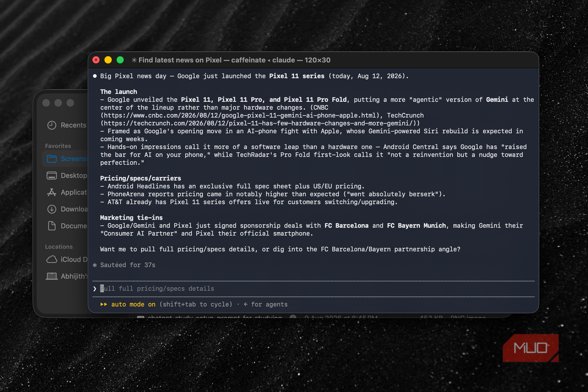Screen dimensions: 588x392
Task: Click the Recents label in Finder sidebar
Action: coord(73,125)
